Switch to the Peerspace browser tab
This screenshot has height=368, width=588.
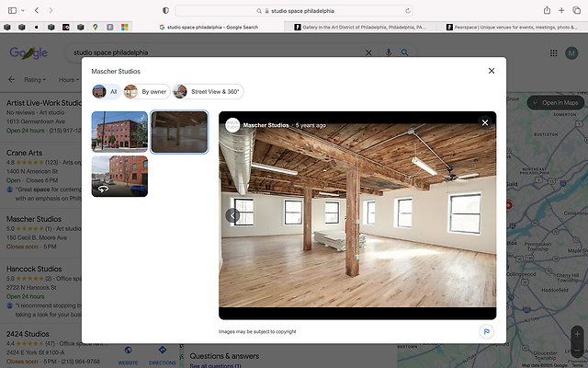coord(510,28)
